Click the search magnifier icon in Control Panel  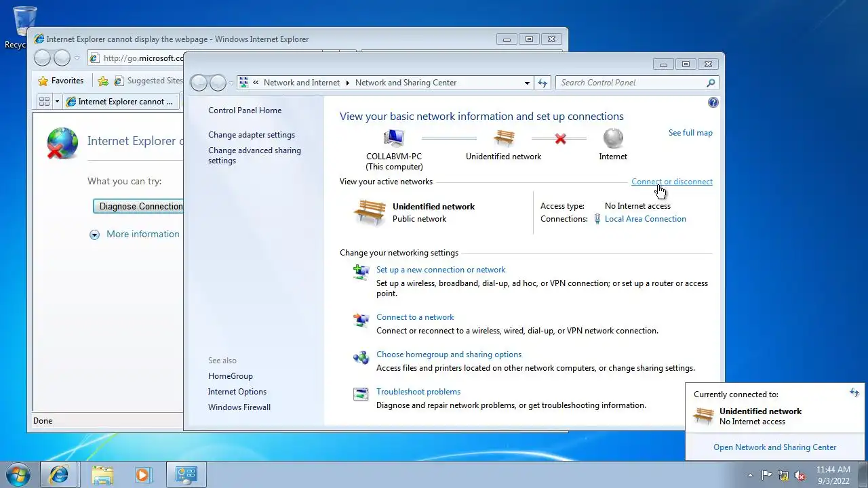click(711, 83)
